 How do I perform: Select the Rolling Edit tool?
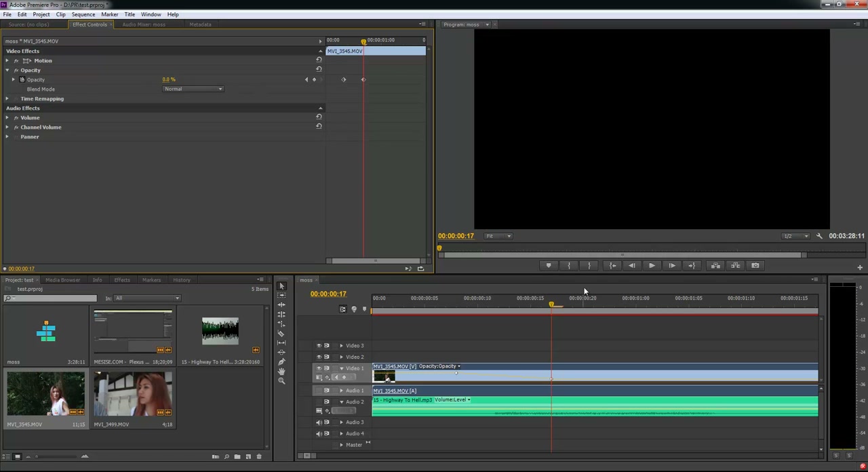(x=281, y=314)
